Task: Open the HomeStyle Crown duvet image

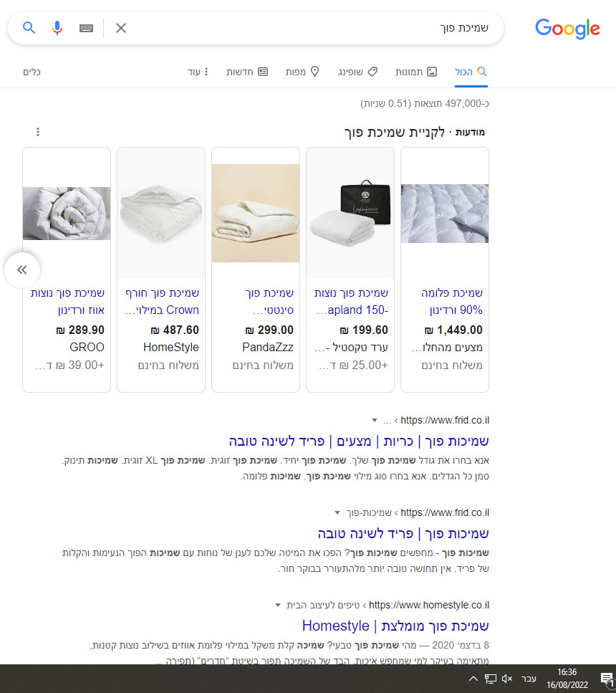Action: click(161, 214)
